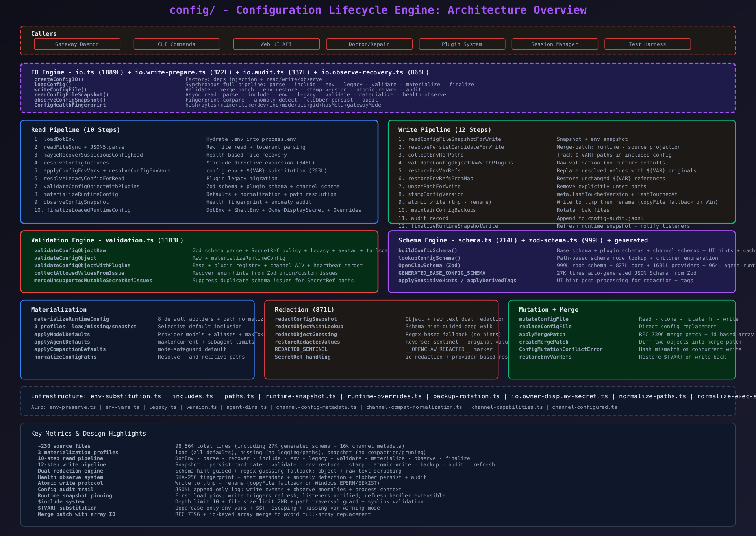The height and width of the screenshot is (536, 756).
Task: Select readConfigFileSnapshotForWrite step
Action: pos(450,139)
